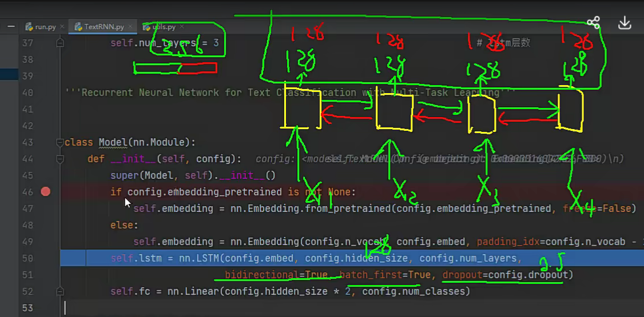Close the utils.py editor tab

[182, 27]
